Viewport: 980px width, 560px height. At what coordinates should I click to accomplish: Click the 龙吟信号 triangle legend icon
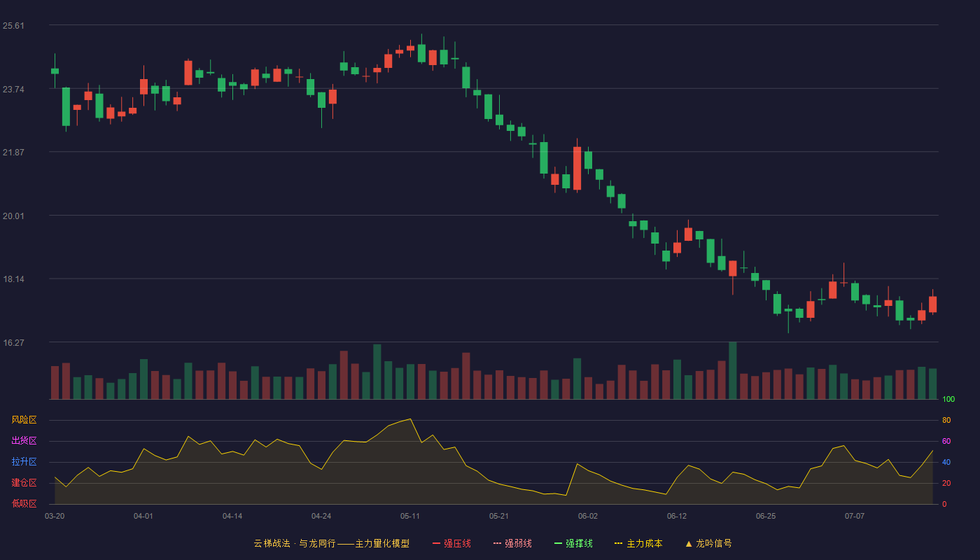(689, 543)
